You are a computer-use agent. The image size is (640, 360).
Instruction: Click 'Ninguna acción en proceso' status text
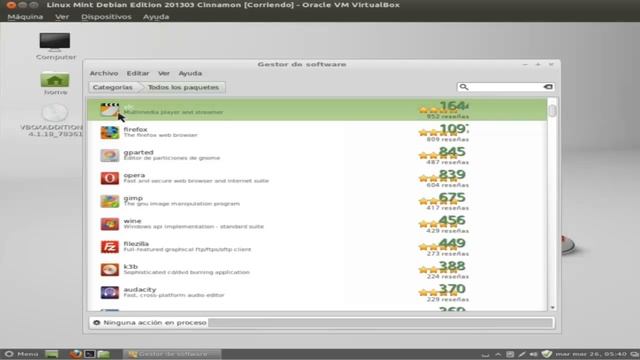[155, 322]
